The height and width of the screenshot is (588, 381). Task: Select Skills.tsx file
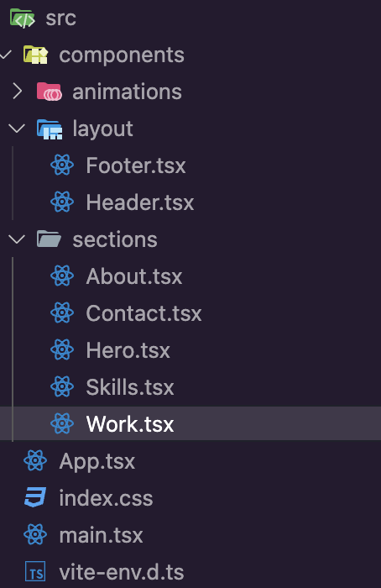pos(129,386)
